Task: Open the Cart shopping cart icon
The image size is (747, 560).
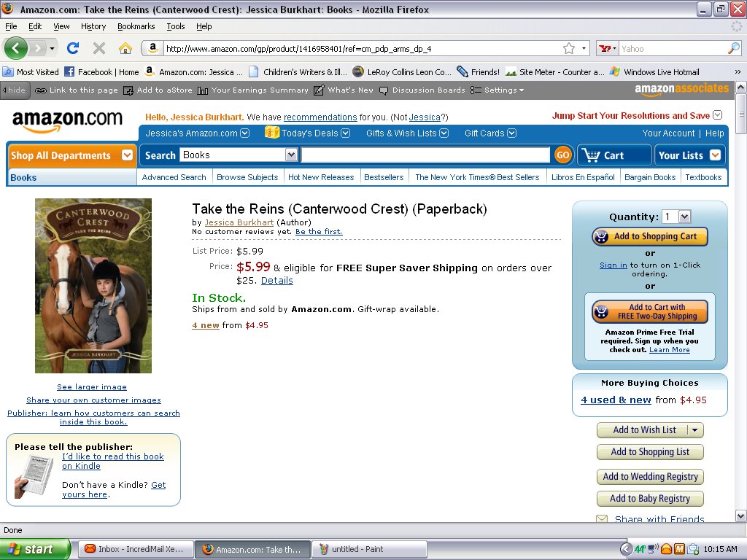Action: (591, 155)
